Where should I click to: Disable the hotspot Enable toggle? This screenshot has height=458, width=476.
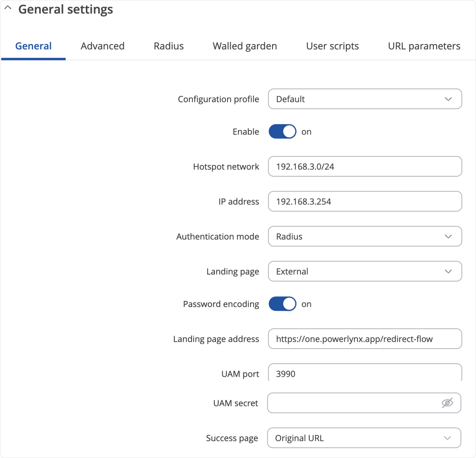(282, 132)
